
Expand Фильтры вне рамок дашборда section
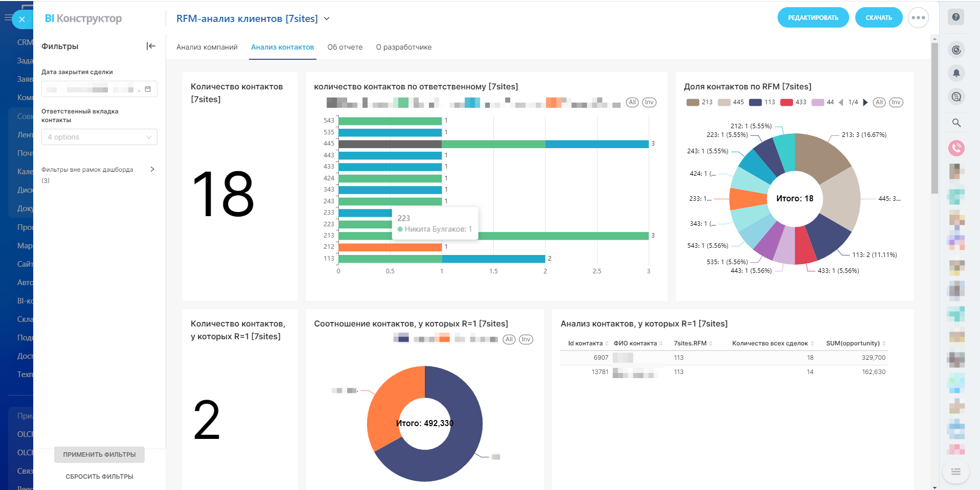tap(152, 169)
